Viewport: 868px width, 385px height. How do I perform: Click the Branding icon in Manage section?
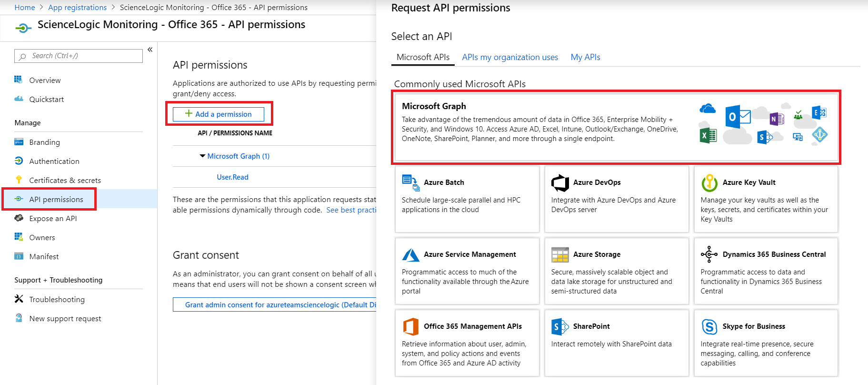(x=19, y=142)
